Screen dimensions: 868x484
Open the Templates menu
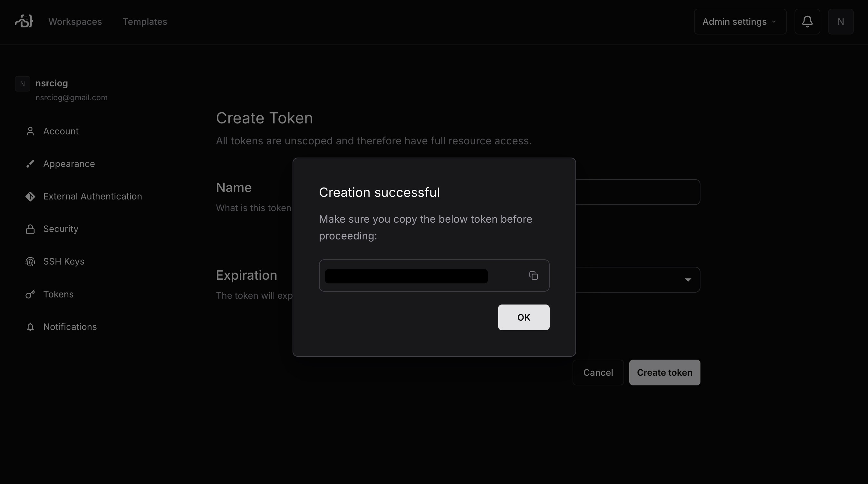[145, 21]
